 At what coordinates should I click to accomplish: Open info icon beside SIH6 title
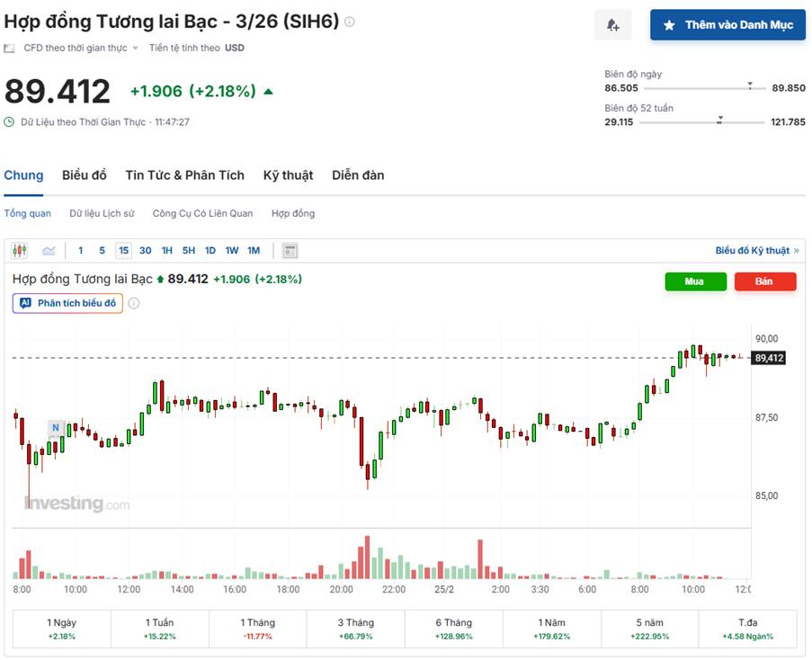(x=350, y=22)
